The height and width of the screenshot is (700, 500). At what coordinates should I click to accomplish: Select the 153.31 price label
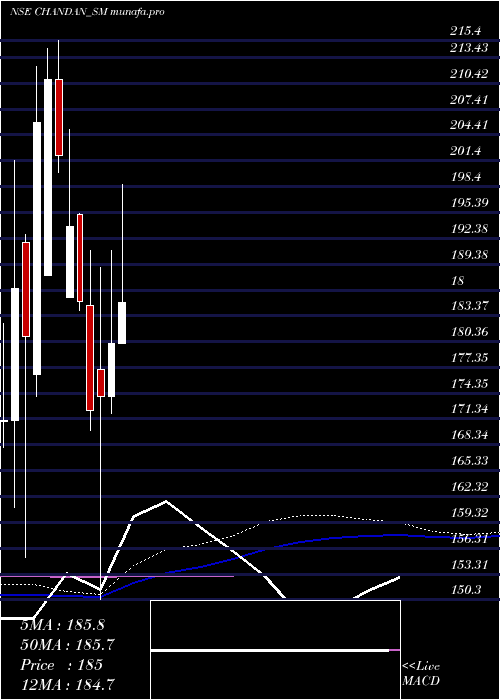[x=469, y=565]
